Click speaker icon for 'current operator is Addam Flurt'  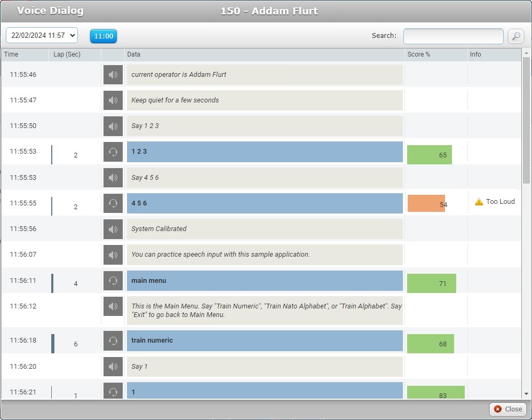[113, 75]
